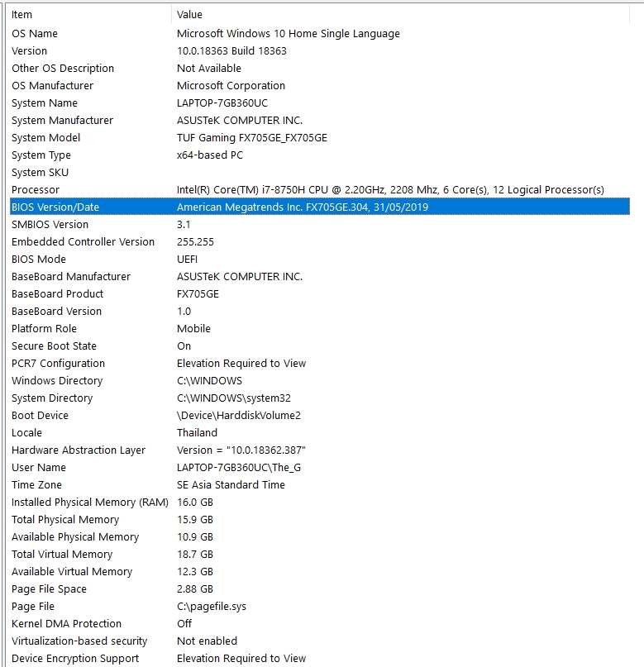Viewport: 644px width, 667px height.
Task: Select the System Name row
Action: coord(319,103)
